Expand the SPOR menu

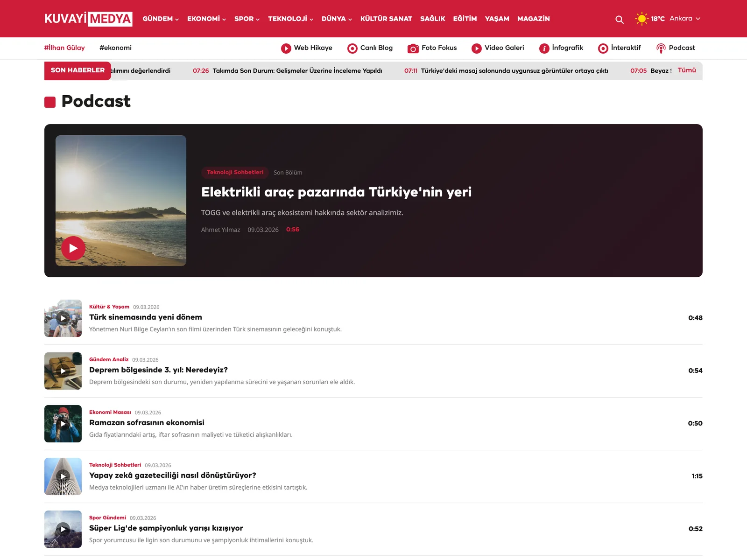(247, 19)
